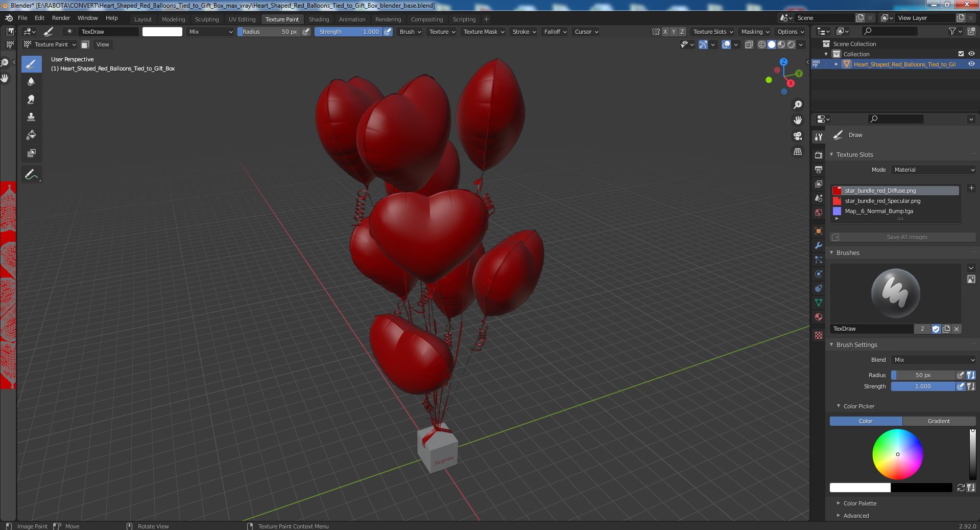This screenshot has width=980, height=530.
Task: Hide Heart_Shaped_Red_Balloons object with eye icon
Action: 971,64
